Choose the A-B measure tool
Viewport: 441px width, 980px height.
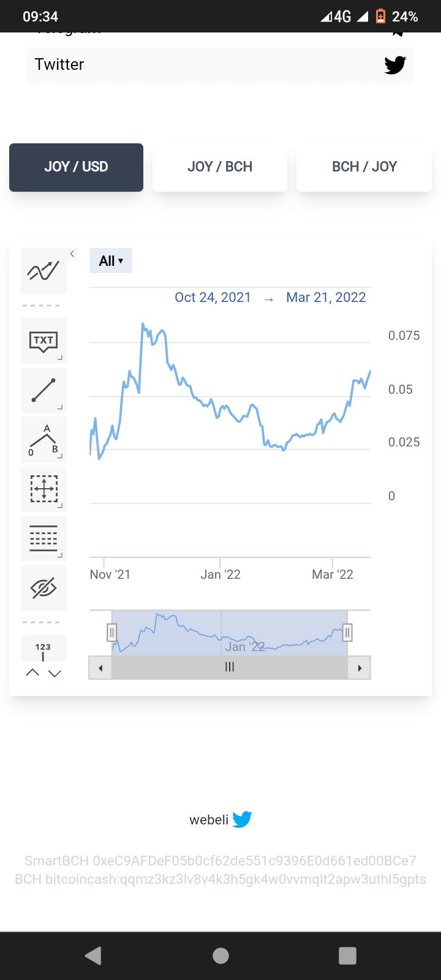(x=43, y=440)
